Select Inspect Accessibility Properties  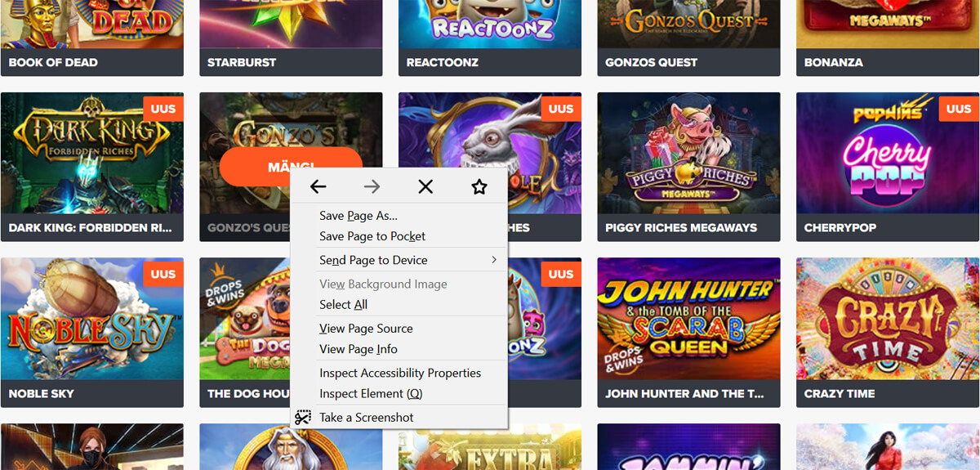click(399, 373)
